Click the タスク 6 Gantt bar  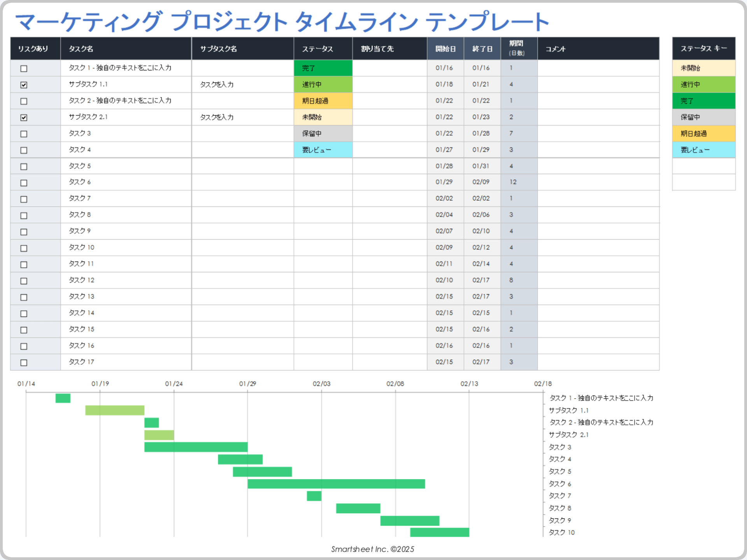click(x=336, y=484)
